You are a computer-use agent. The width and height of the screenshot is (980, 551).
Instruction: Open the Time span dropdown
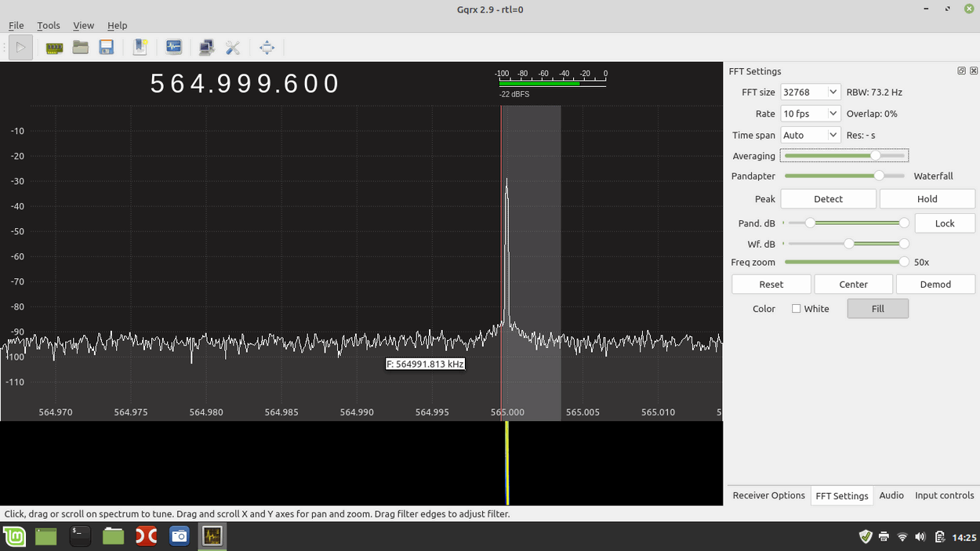pos(810,134)
